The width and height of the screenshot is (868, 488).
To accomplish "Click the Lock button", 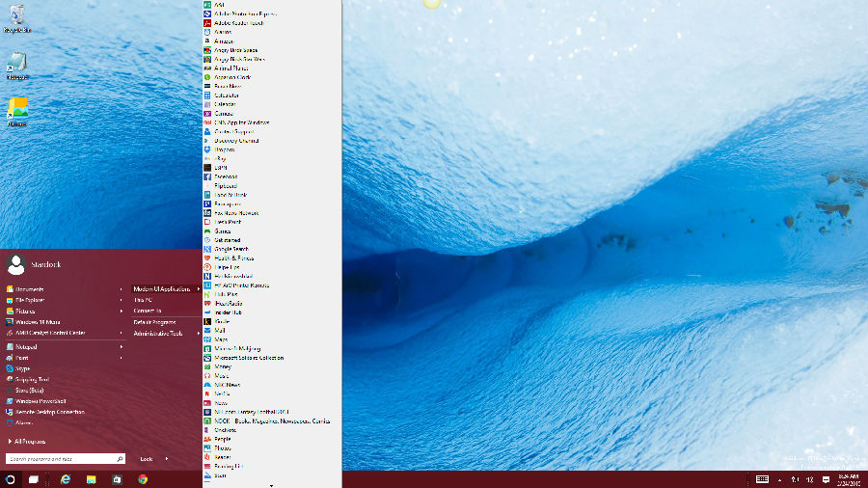I will pyautogui.click(x=147, y=459).
